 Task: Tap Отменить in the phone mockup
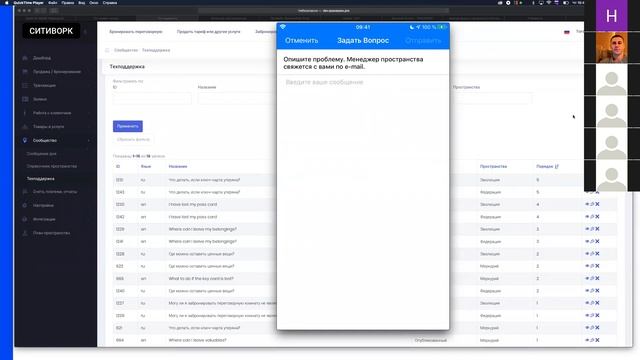(301, 40)
